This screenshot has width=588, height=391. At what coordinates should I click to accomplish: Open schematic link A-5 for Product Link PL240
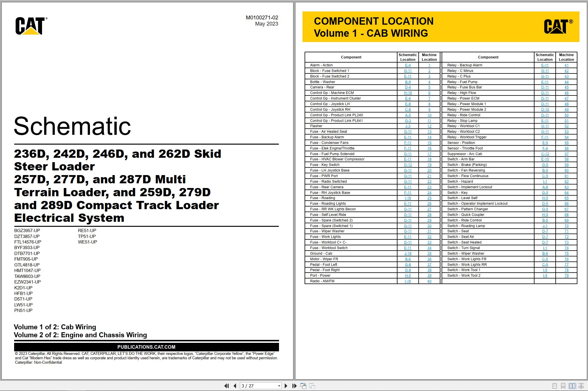coord(408,115)
